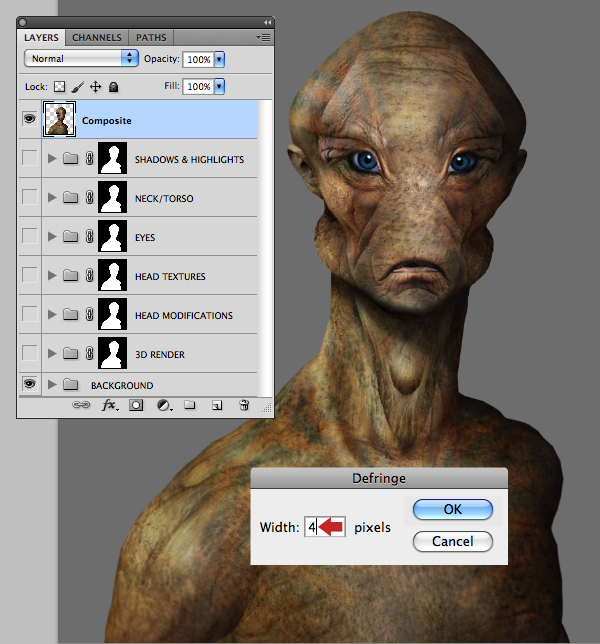Select the Composite layer thumbnail

(x=60, y=119)
